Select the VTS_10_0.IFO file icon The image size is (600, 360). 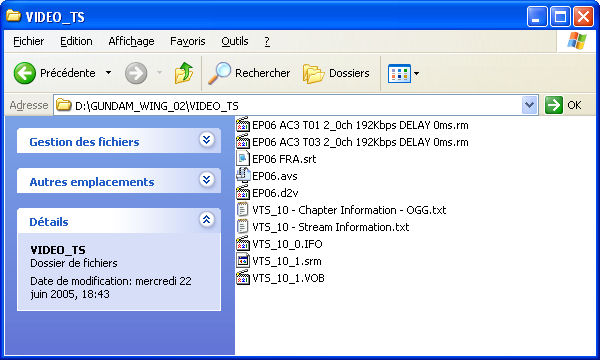pos(243,243)
